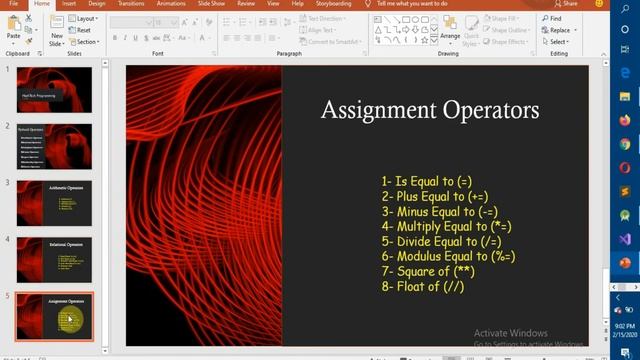Pick the Oval shape in gallery

click(416, 20)
